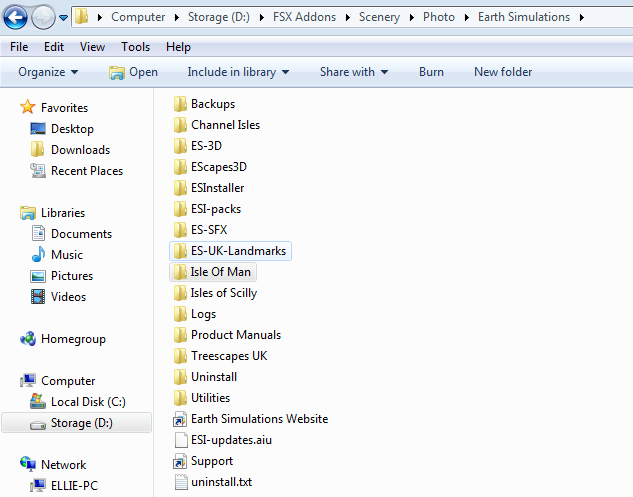This screenshot has height=497, width=633.
Task: Click the Forward navigation arrow button
Action: [x=43, y=17]
